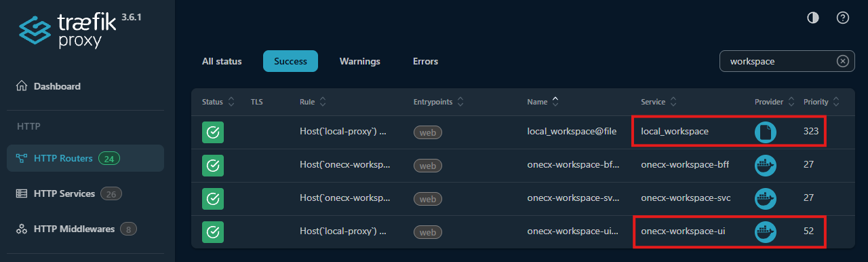Click web entrypoint badge in onecx-workspace-svc row
This screenshot has width=868, height=262.
(x=428, y=200)
